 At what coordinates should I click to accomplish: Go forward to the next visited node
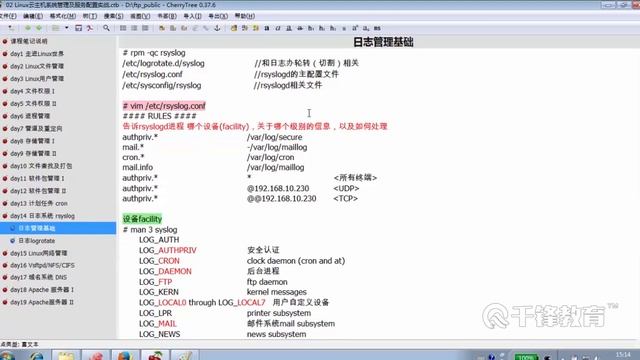click(x=39, y=28)
